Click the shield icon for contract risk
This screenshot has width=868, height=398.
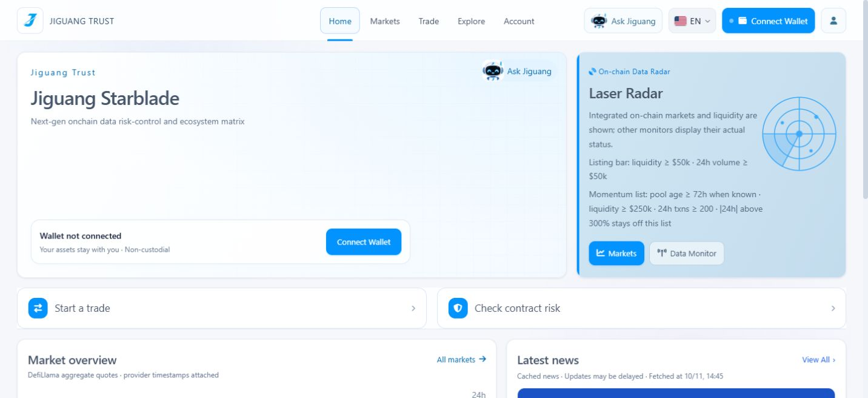[x=458, y=308]
